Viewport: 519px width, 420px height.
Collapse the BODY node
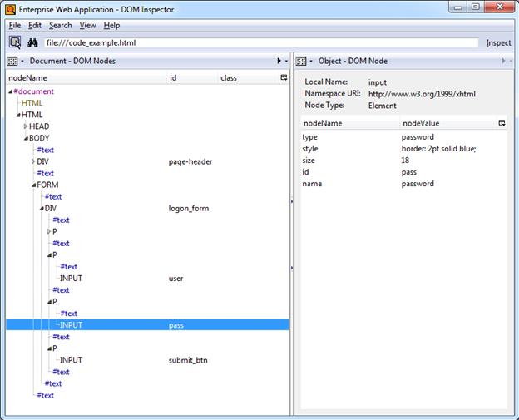[x=26, y=138]
